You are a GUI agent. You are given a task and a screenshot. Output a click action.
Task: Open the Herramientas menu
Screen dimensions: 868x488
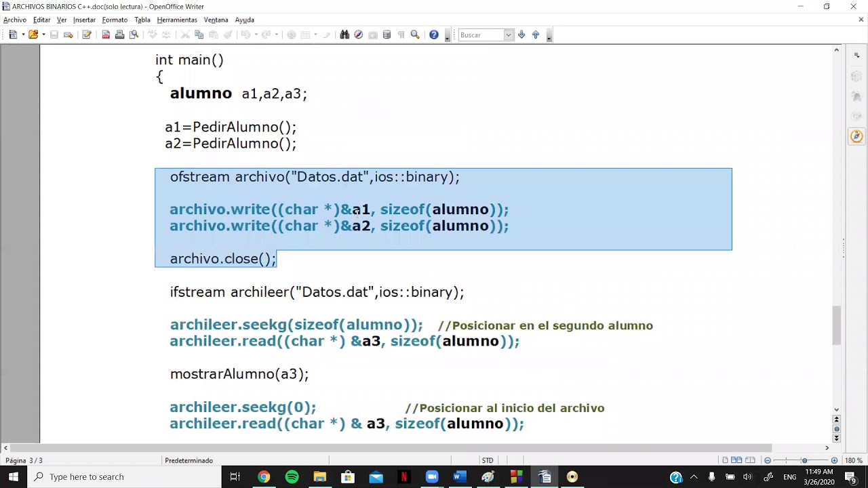(x=177, y=20)
